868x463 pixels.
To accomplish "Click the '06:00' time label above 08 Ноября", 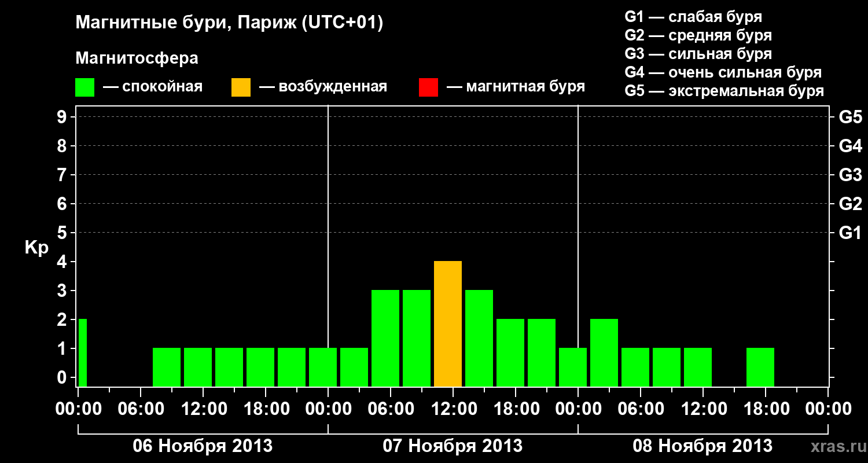I will coord(641,409).
